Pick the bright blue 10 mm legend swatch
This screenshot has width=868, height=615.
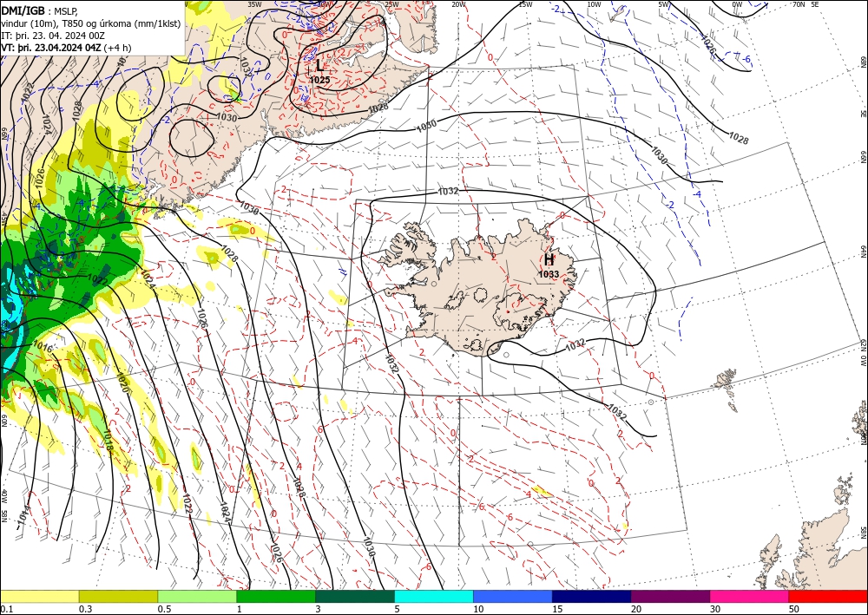click(513, 596)
